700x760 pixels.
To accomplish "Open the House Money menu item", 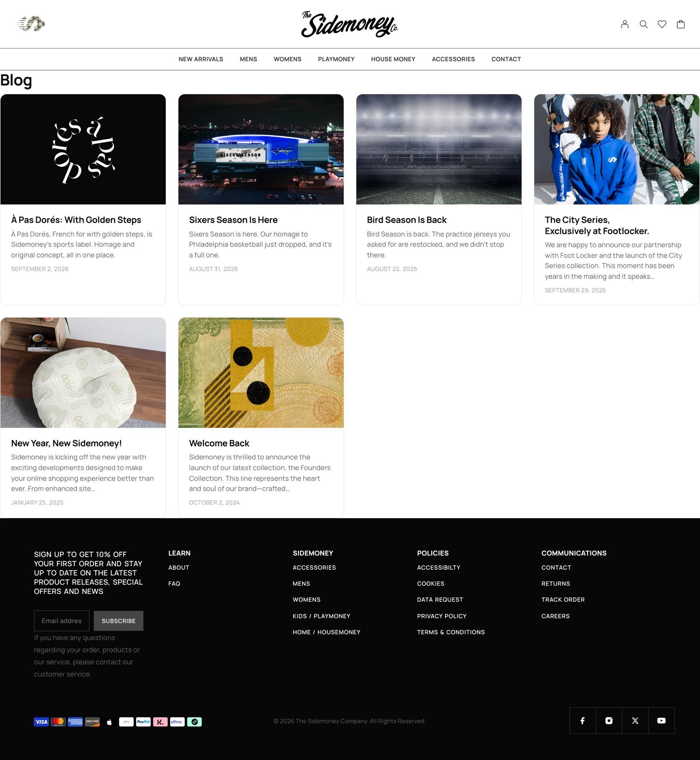I will point(393,59).
